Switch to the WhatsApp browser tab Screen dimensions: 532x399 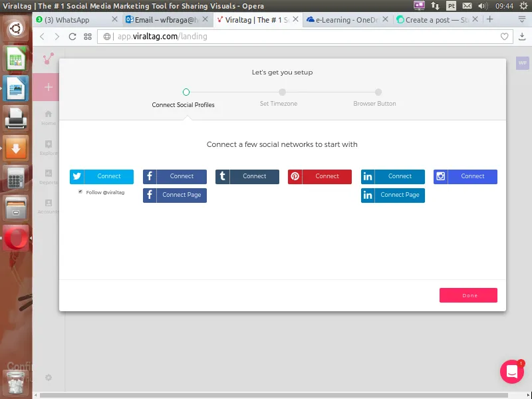(72, 20)
